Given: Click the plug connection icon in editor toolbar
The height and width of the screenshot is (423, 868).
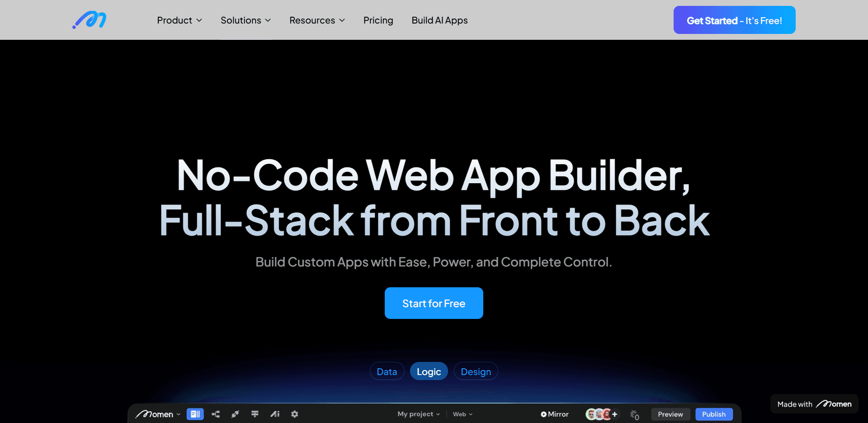Looking at the screenshot, I should point(235,414).
